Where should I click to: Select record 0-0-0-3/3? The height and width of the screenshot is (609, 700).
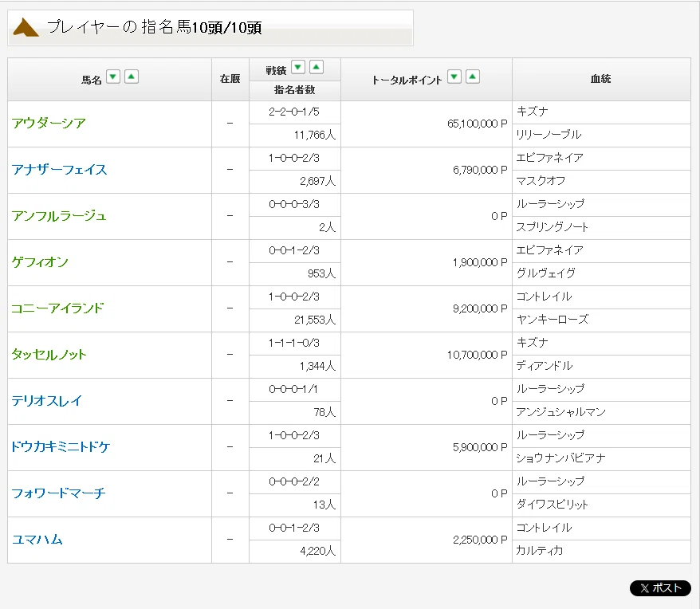click(x=293, y=205)
